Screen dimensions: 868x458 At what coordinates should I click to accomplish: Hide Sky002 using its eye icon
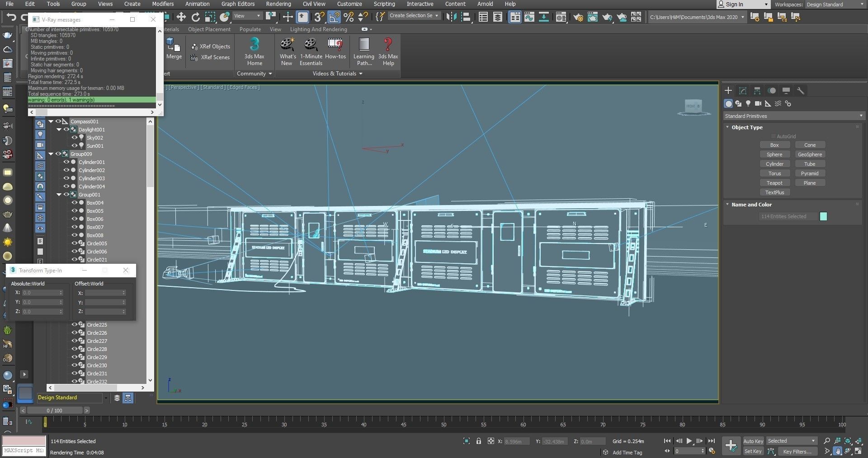pyautogui.click(x=75, y=138)
